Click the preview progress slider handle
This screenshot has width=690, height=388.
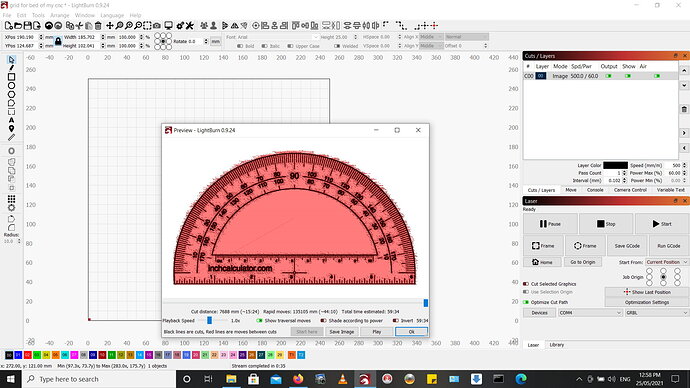(x=426, y=303)
